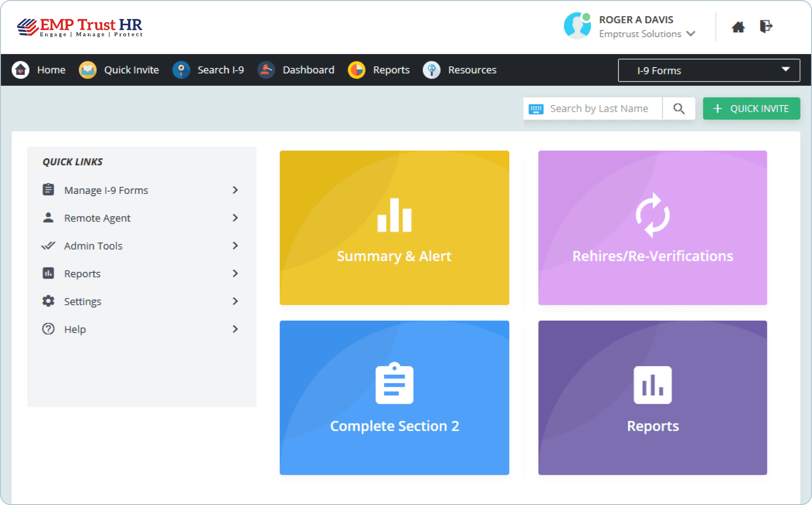This screenshot has height=505, width=812.
Task: Click the Home nav icon
Action: (x=20, y=70)
